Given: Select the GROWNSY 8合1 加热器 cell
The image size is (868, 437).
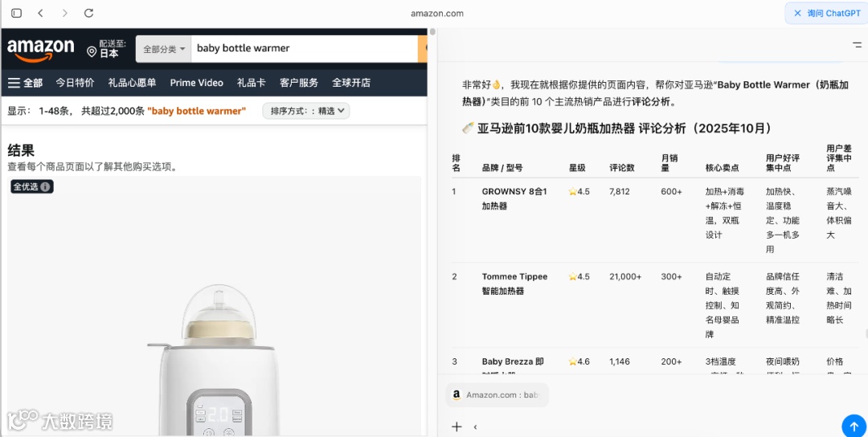Looking at the screenshot, I should [514, 198].
